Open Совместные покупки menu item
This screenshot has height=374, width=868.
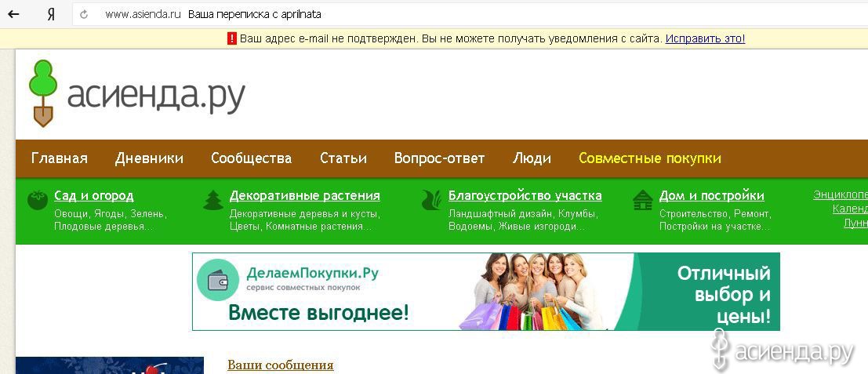click(x=650, y=158)
